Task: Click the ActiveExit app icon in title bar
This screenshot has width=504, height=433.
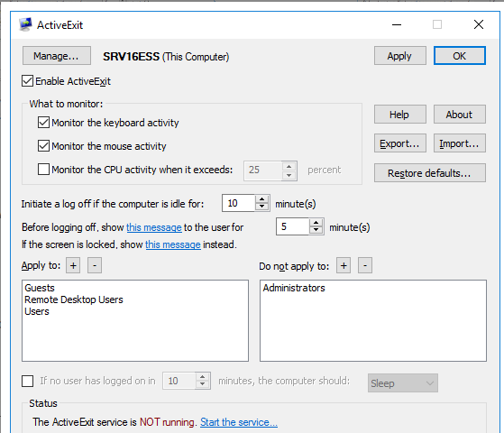Action: coord(25,24)
